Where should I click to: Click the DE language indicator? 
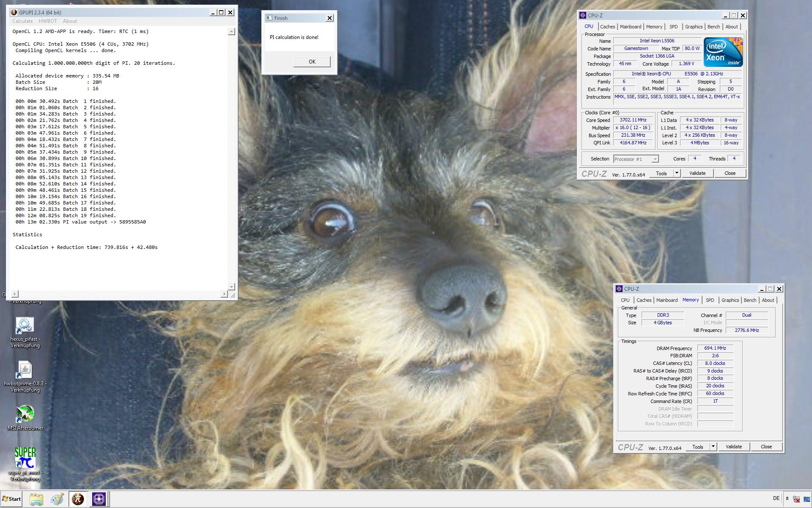pos(776,498)
